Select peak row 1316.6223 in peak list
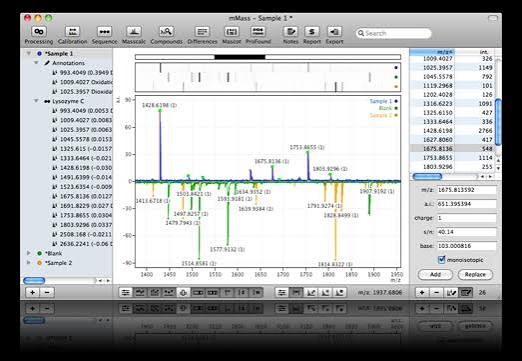The image size is (522, 361). coord(452,103)
